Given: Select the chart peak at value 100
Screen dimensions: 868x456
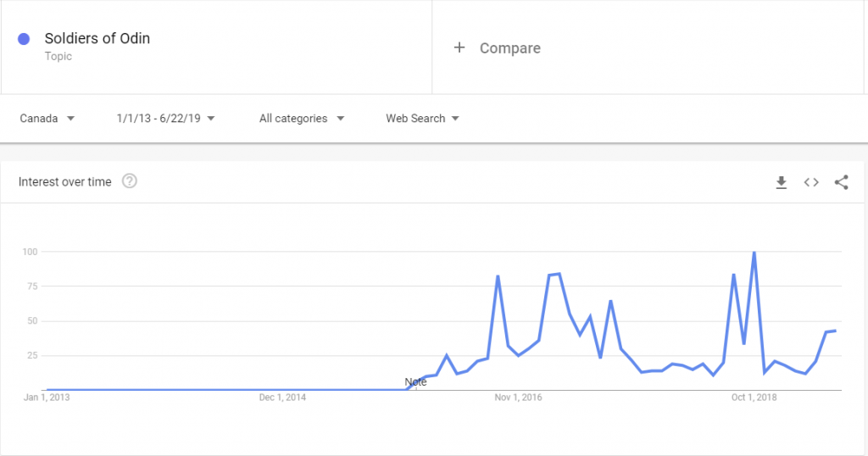Looking at the screenshot, I should 754,253.
